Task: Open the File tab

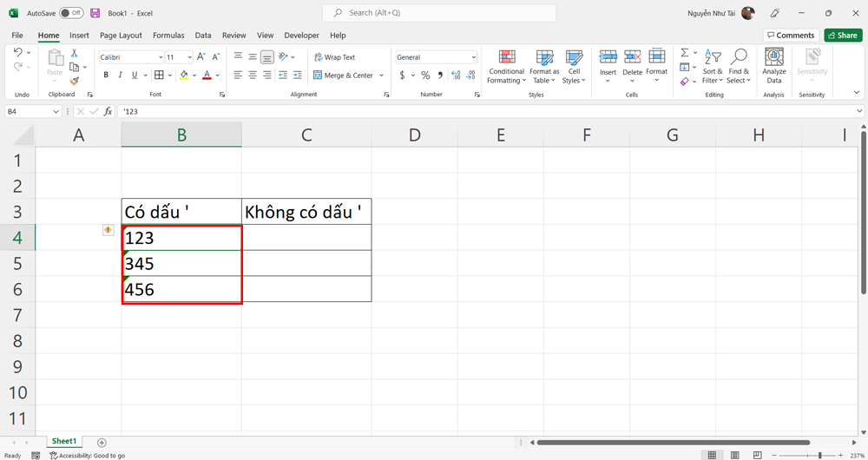Action: [17, 35]
